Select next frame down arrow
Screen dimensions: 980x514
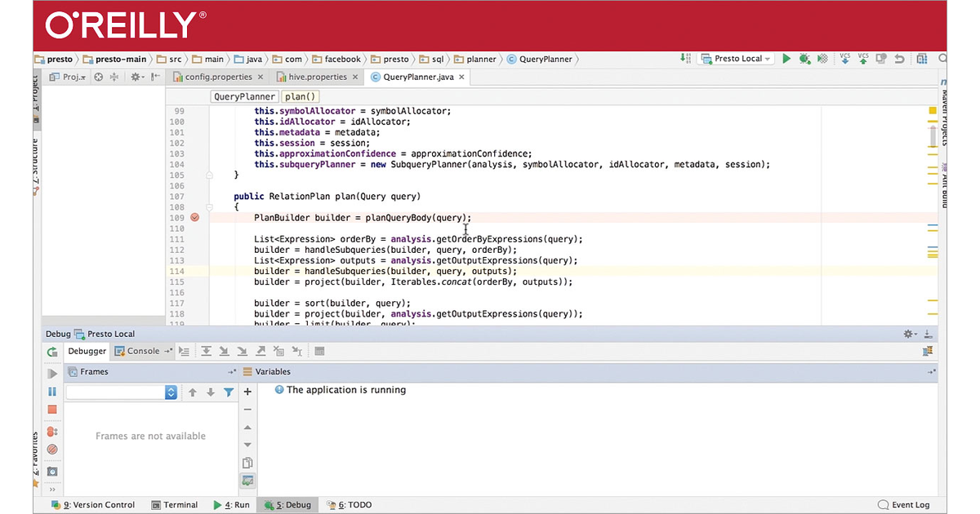[x=211, y=392]
